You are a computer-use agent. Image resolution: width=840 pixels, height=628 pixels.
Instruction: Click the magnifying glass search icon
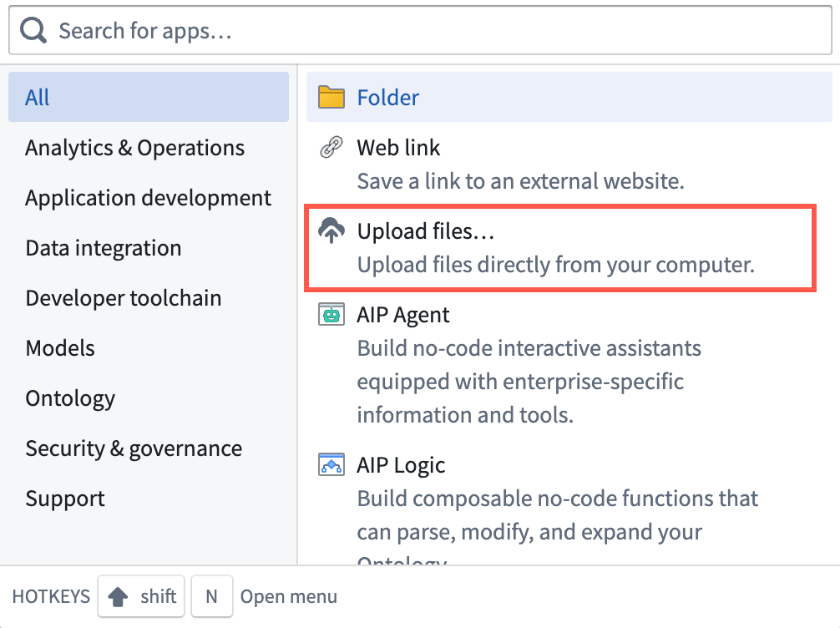(33, 30)
